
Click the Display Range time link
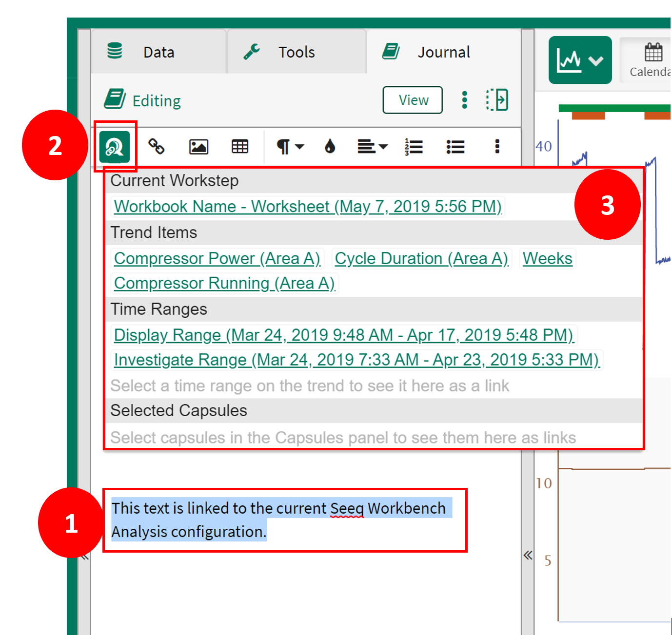343,335
